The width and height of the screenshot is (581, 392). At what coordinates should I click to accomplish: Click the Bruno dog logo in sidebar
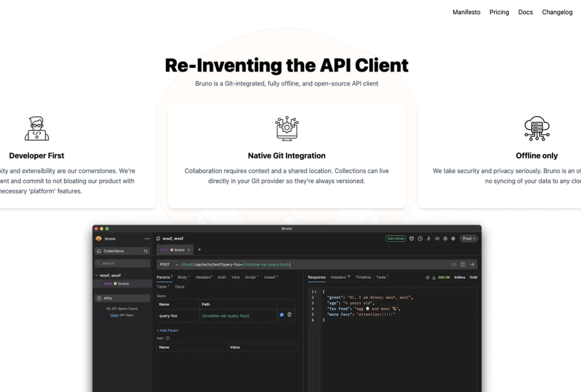point(99,239)
